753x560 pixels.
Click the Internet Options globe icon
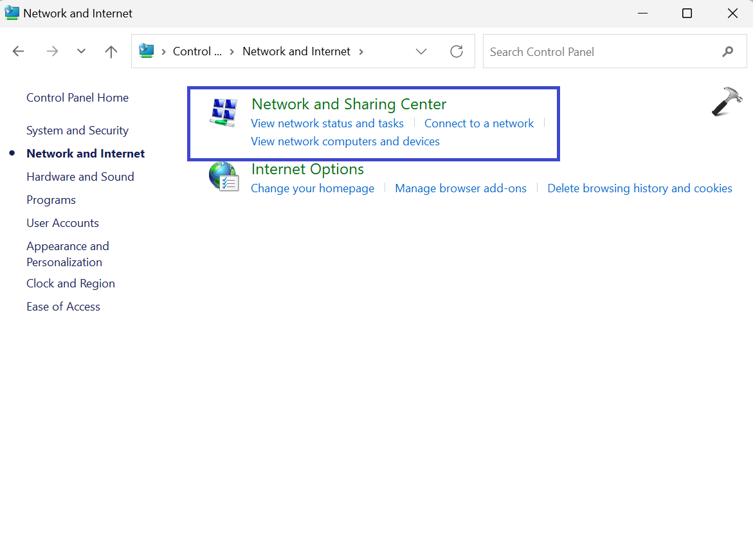tap(223, 177)
